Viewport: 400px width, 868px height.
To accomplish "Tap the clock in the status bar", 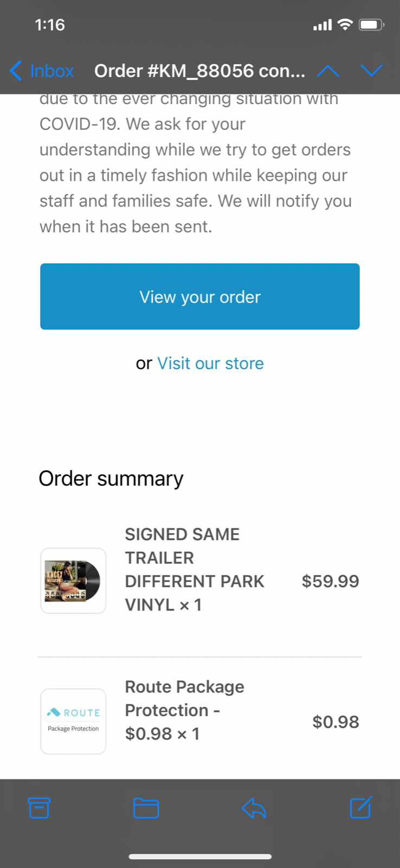I will click(50, 24).
